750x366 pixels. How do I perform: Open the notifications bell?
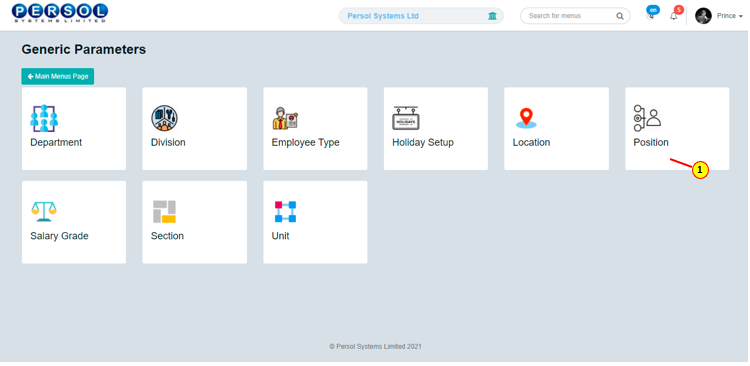[x=673, y=16]
